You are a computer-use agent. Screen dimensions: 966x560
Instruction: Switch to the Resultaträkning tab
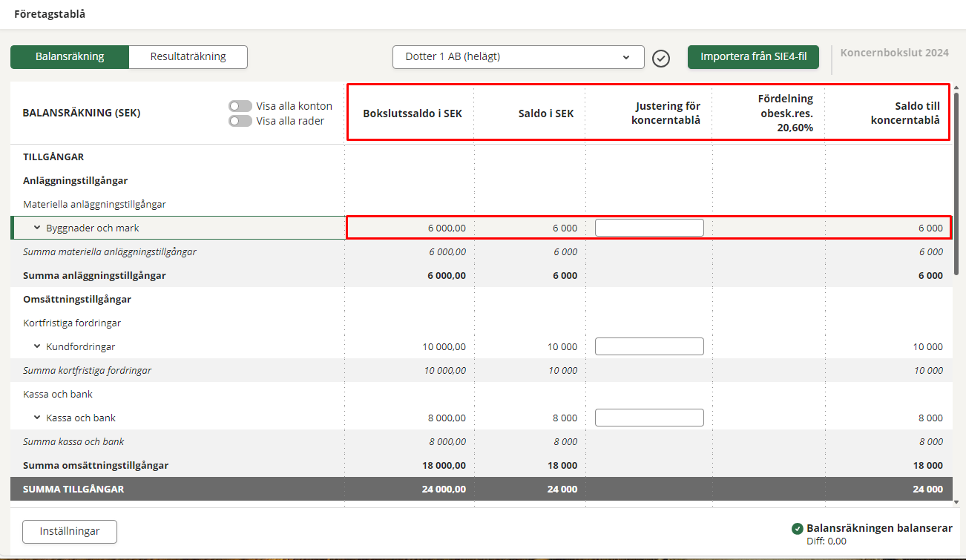point(188,56)
